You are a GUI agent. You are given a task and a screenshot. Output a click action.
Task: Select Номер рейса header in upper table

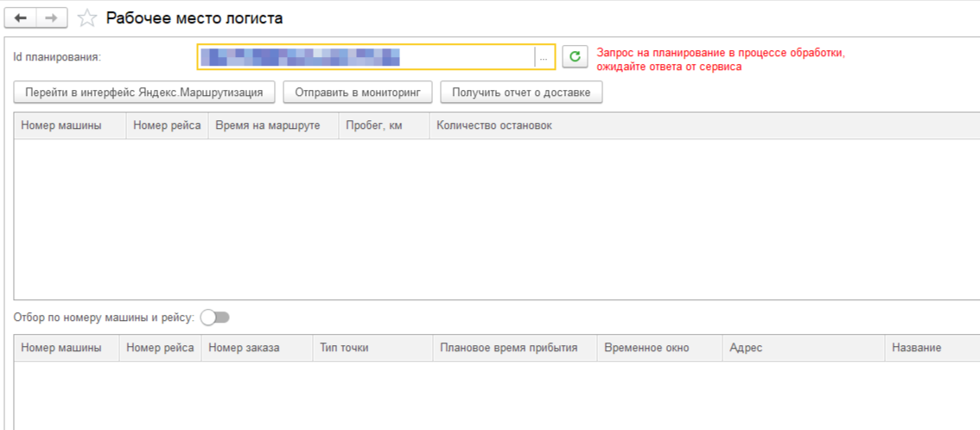pos(168,125)
